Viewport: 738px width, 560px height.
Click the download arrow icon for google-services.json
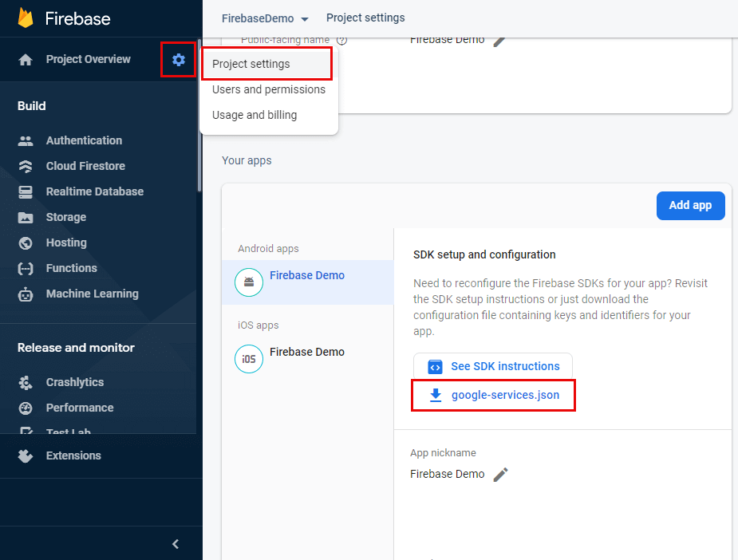tap(436, 396)
